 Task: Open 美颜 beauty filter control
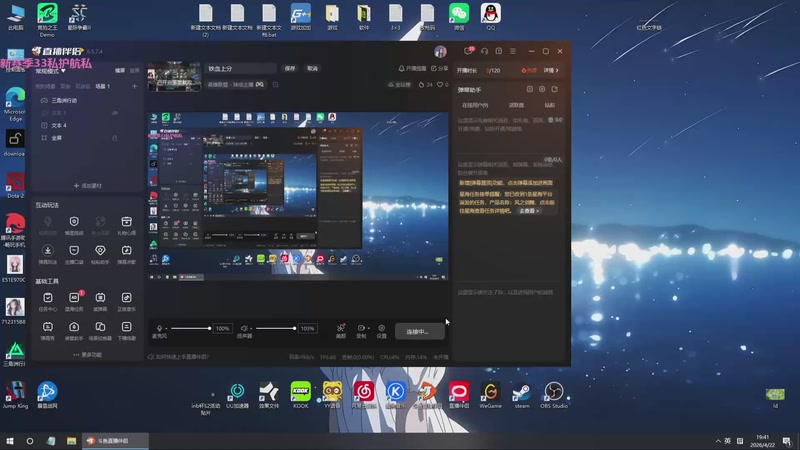point(341,331)
